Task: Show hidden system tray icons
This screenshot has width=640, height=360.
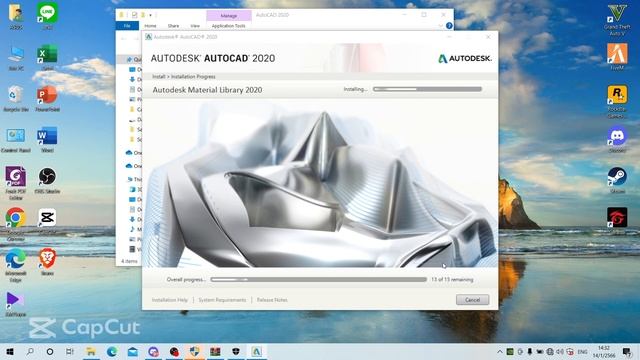Action: coord(500,351)
